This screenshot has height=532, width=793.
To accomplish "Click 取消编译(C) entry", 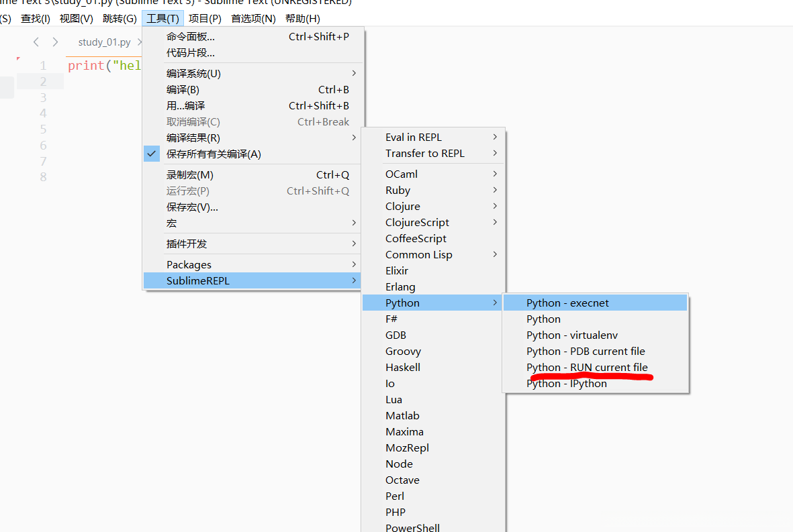I will 252,121.
